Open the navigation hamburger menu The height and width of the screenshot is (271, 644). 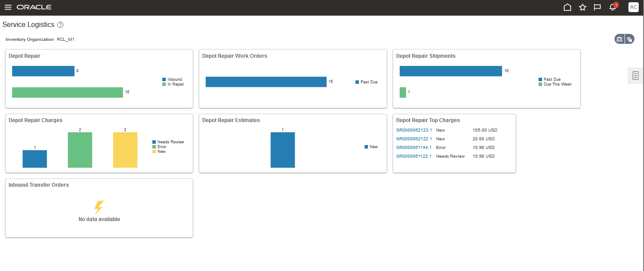pos(7,7)
